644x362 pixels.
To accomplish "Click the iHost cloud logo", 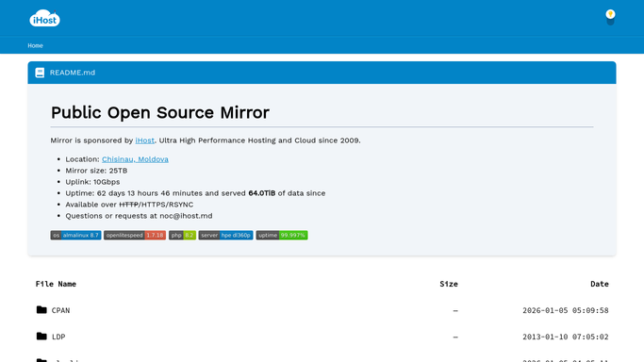I will 44,19.
